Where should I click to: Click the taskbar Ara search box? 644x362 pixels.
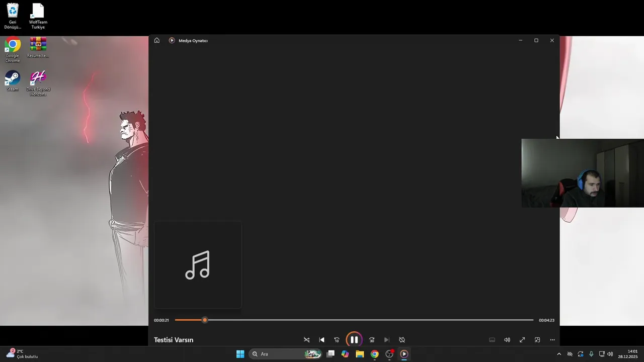(285, 354)
